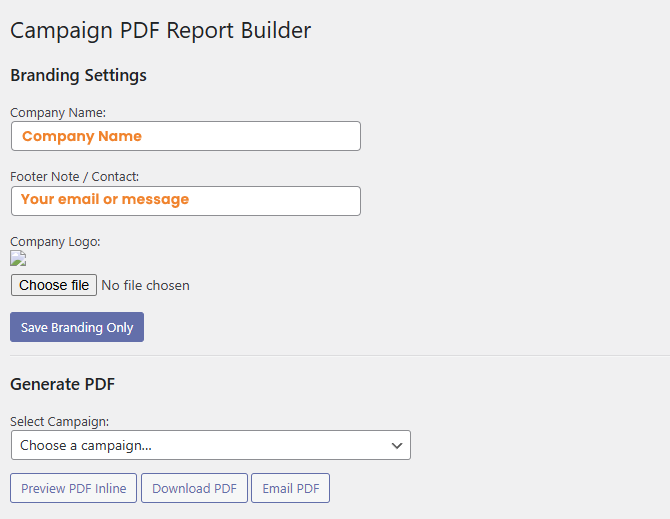Image resolution: width=670 pixels, height=519 pixels.
Task: Click the Branding Settings heading
Action: tap(78, 75)
